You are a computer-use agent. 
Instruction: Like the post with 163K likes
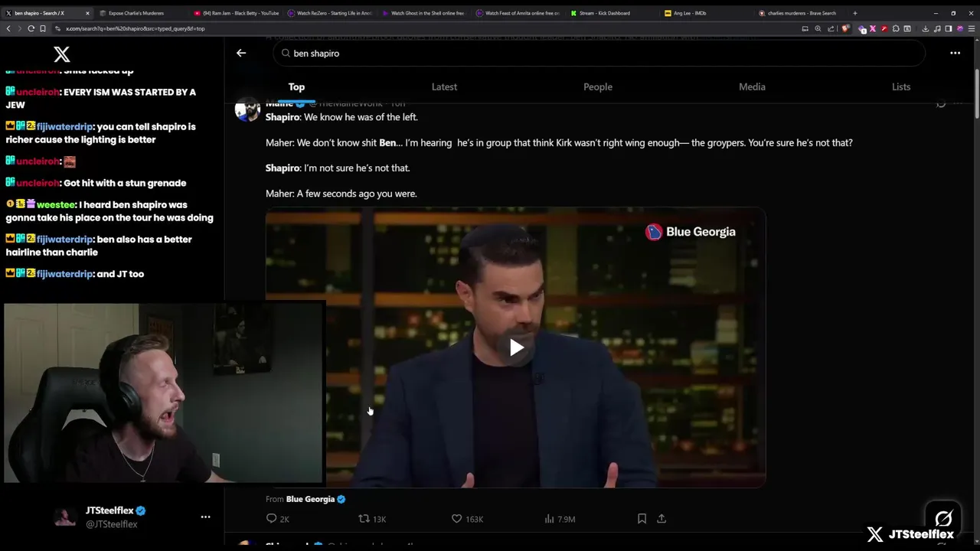467,519
